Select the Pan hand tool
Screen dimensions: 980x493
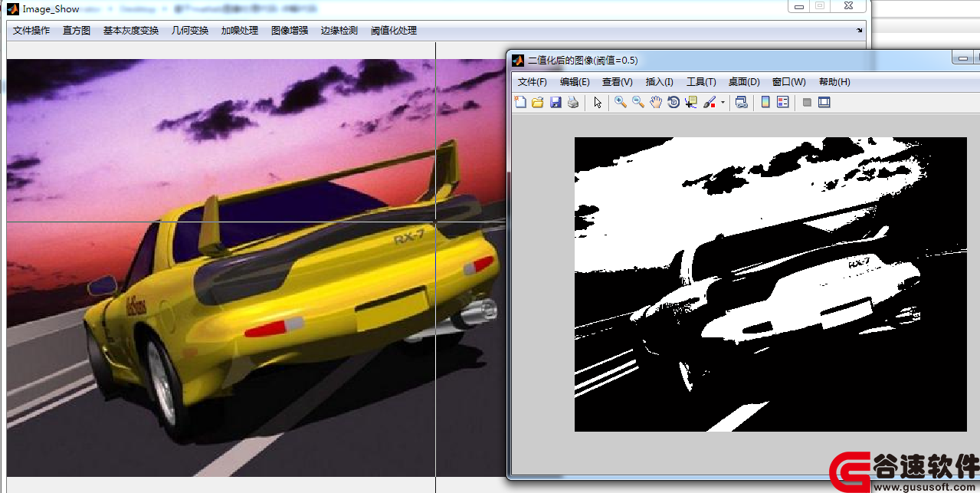coord(656,102)
